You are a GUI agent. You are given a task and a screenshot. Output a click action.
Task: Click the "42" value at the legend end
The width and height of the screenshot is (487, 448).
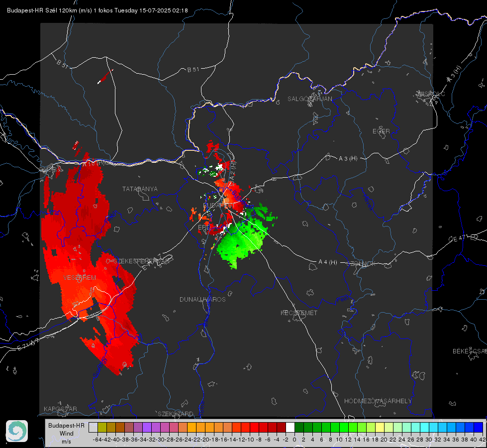482,440
